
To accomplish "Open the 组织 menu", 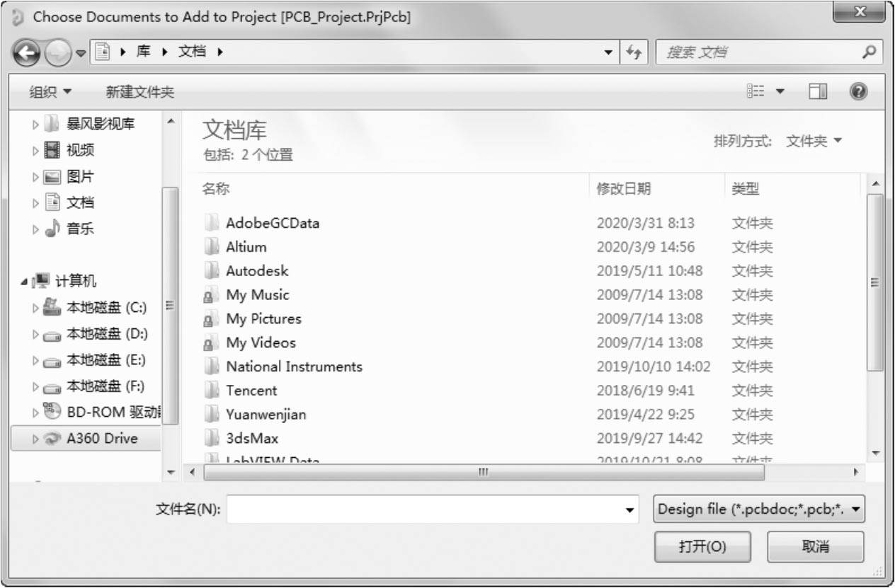I will coord(50,92).
